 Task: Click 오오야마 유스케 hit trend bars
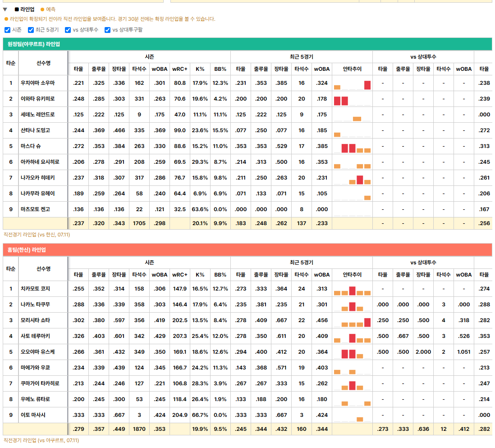point(352,354)
